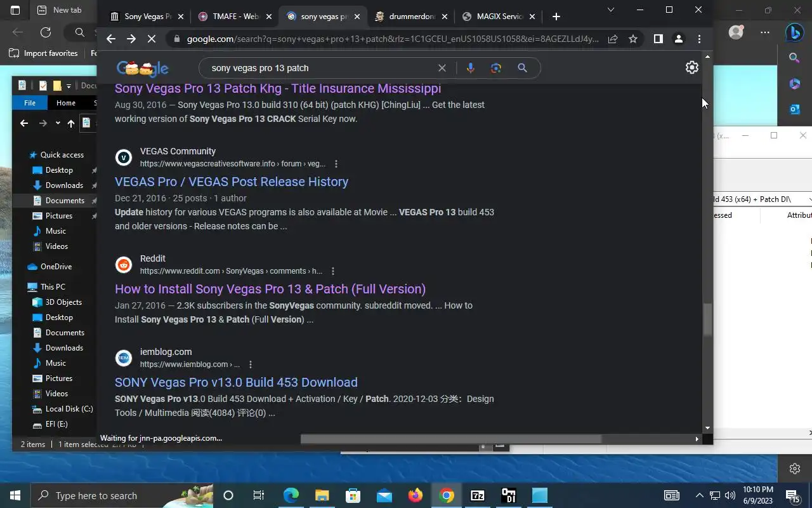
Task: Show hidden tray icons chevron
Action: pos(699,495)
